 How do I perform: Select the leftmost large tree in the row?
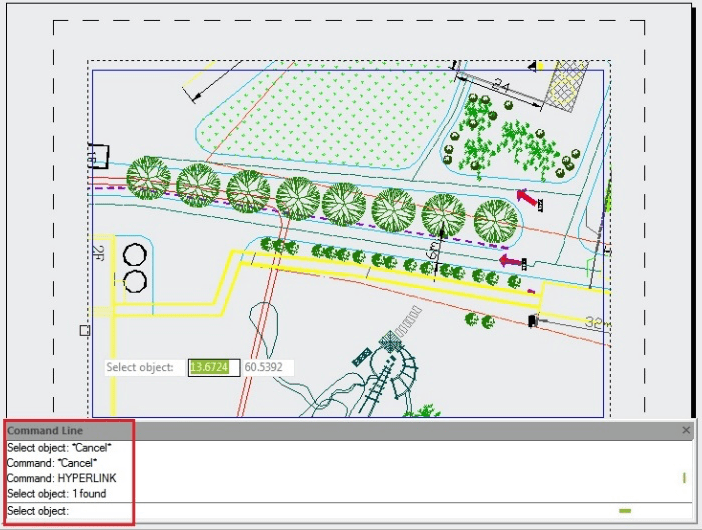(148, 178)
